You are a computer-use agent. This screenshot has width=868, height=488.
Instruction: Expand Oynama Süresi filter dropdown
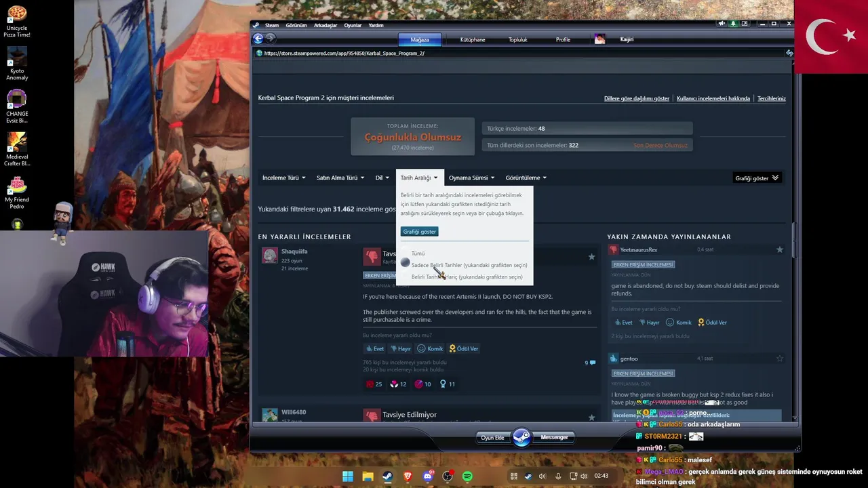click(472, 178)
